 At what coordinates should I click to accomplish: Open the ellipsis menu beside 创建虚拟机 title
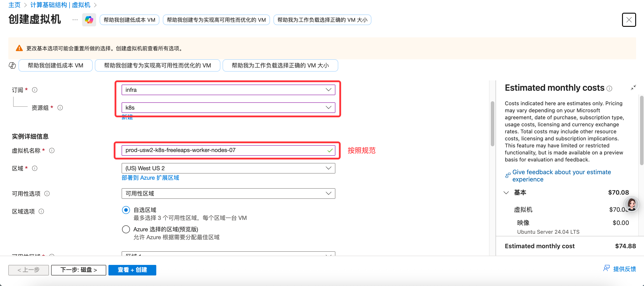click(75, 20)
